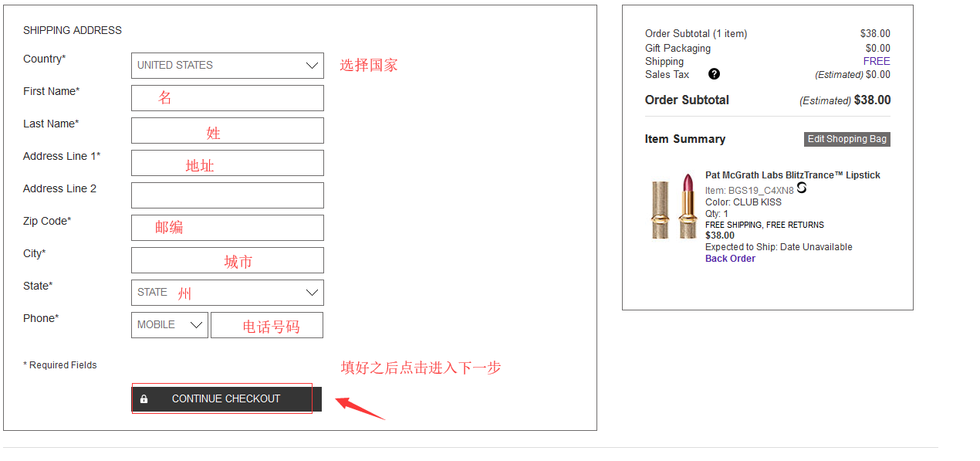Open the Mobile phone type dropdown
The height and width of the screenshot is (461, 980).
point(169,325)
